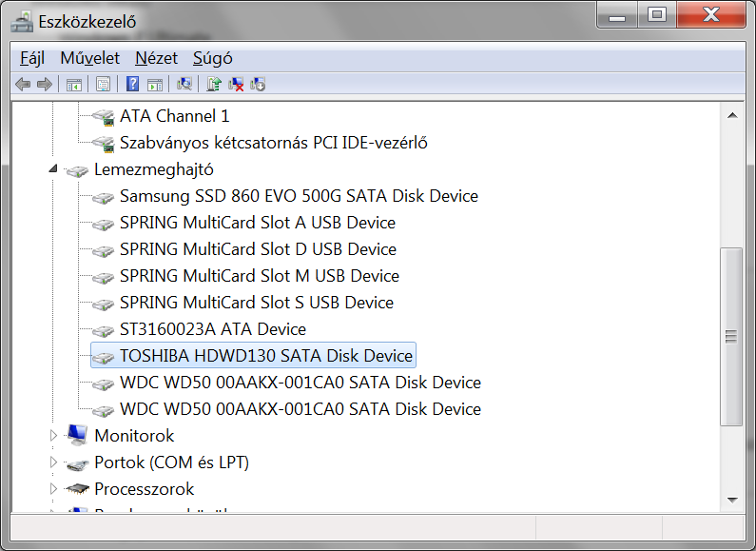Click the drive icon beside Lemezmeghajtó
The image size is (756, 551).
pos(77,170)
